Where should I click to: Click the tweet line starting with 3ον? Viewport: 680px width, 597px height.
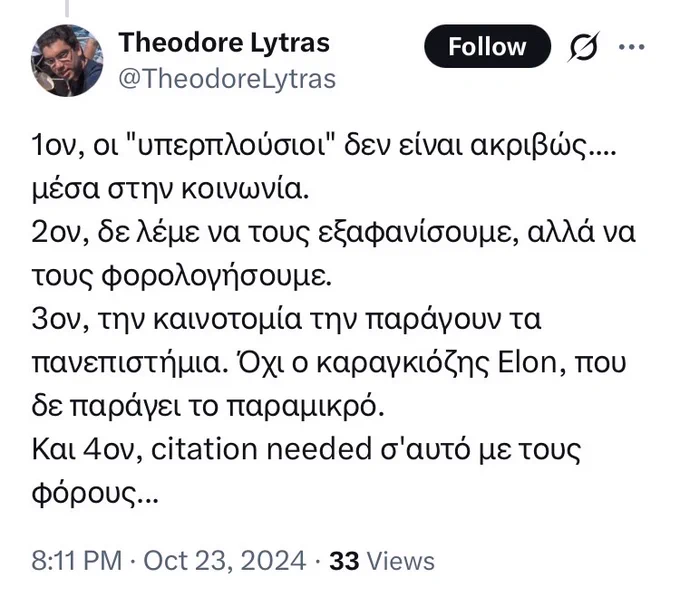tap(286, 320)
